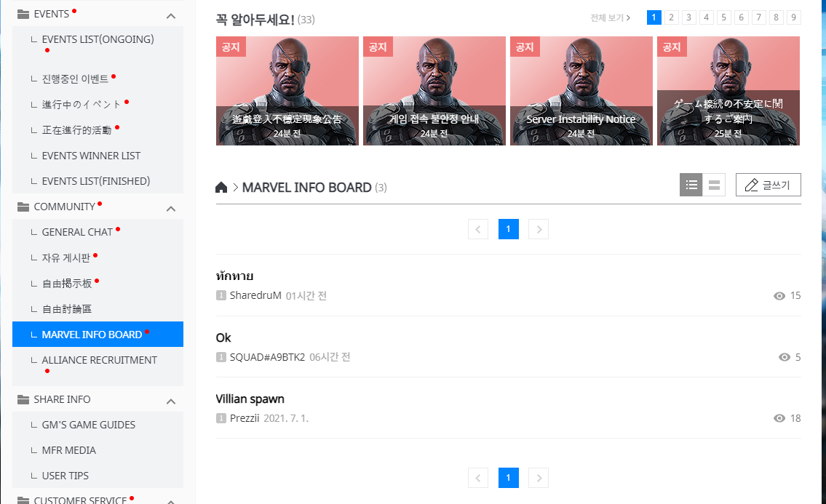This screenshot has width=826, height=504.
Task: Collapse the SHARE INFO menu section
Action: pyautogui.click(x=171, y=402)
